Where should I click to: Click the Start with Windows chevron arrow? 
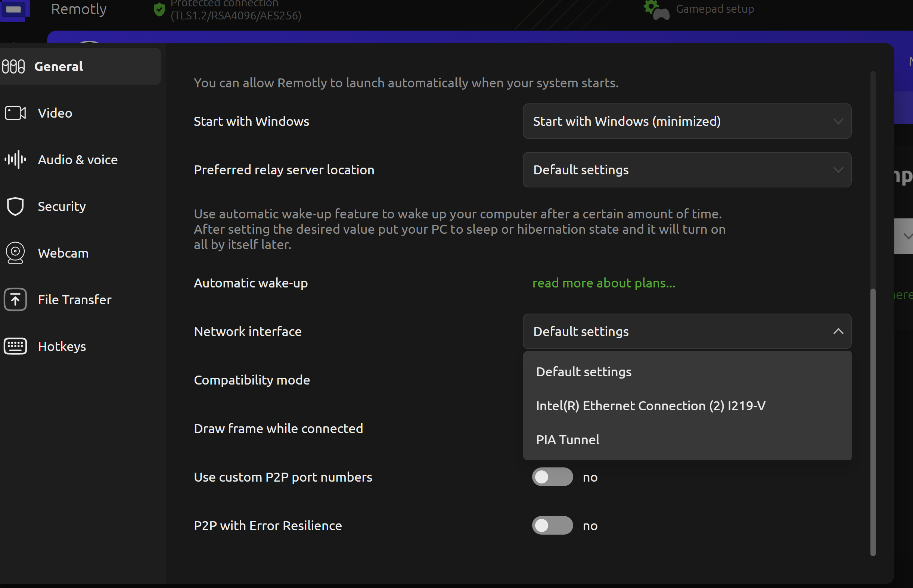tap(838, 121)
